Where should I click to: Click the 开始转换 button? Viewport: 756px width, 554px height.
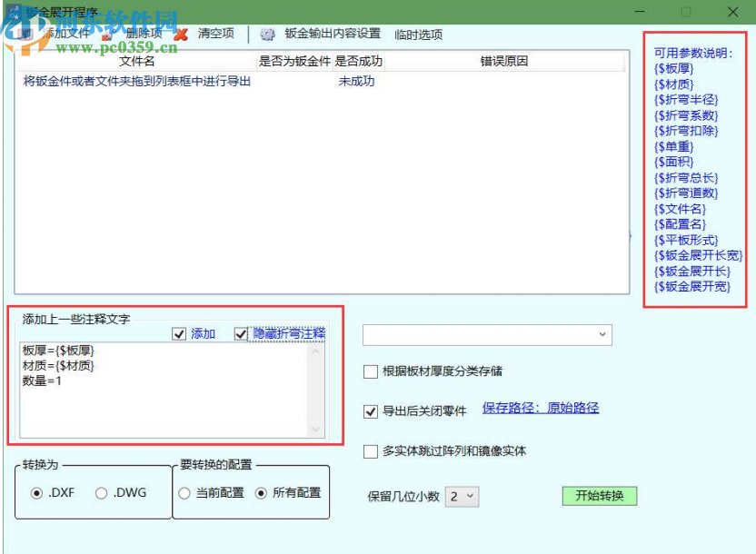pyautogui.click(x=600, y=496)
